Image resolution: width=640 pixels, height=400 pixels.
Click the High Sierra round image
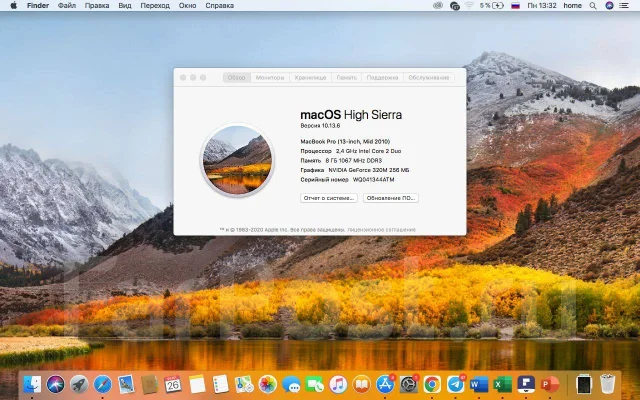tap(238, 160)
